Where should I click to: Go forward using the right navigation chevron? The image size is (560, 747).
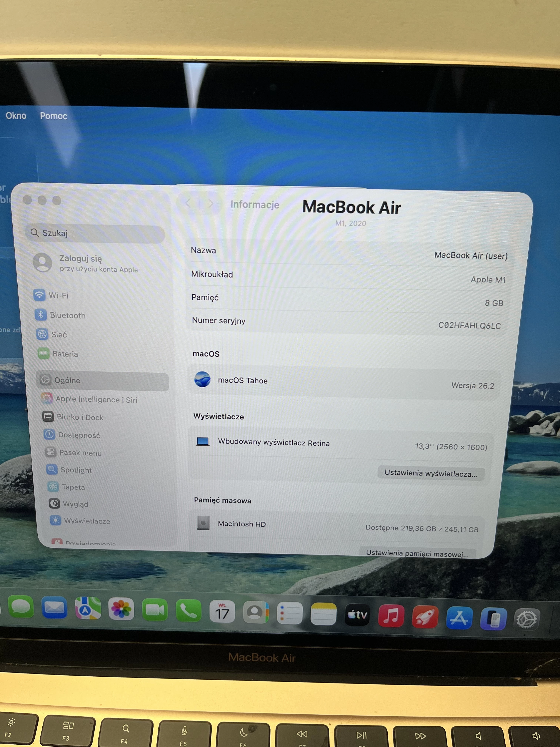click(211, 204)
